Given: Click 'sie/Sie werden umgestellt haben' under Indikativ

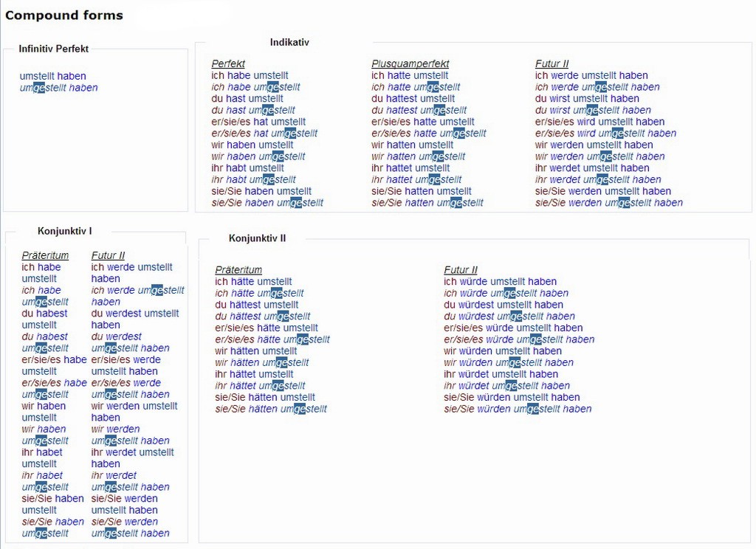Looking at the screenshot, I should tap(608, 203).
